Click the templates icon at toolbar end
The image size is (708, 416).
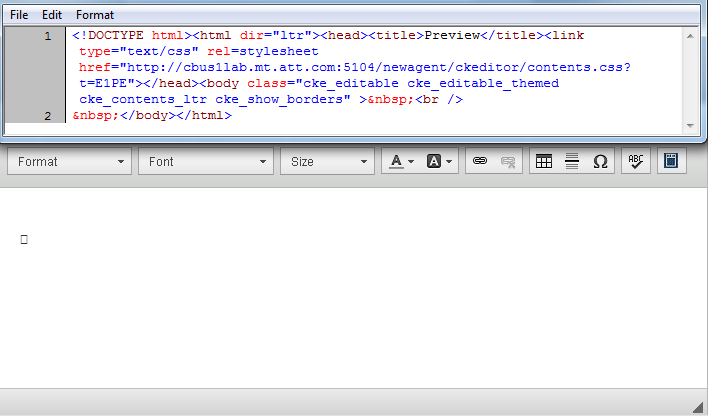click(671, 161)
